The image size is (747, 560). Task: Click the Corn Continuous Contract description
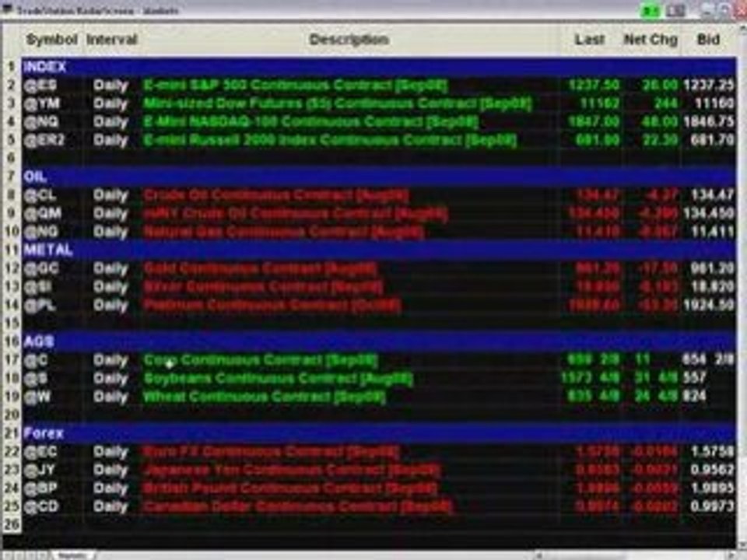[261, 360]
